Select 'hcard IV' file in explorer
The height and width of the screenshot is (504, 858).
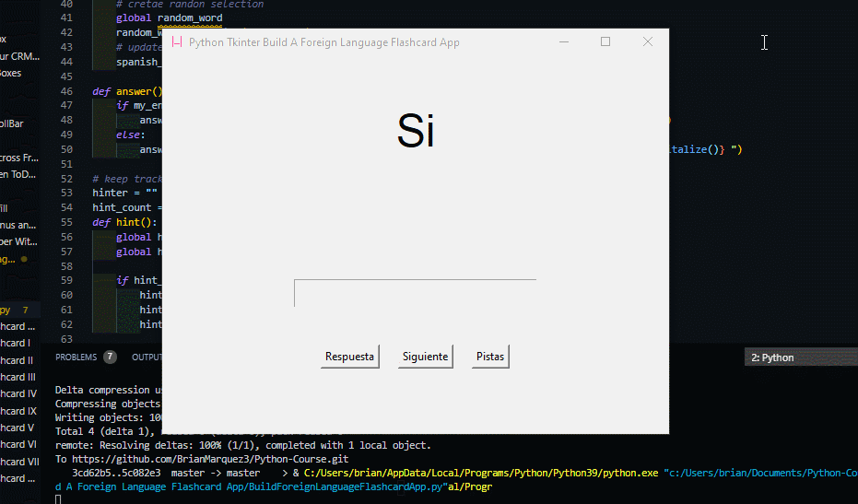coord(19,393)
